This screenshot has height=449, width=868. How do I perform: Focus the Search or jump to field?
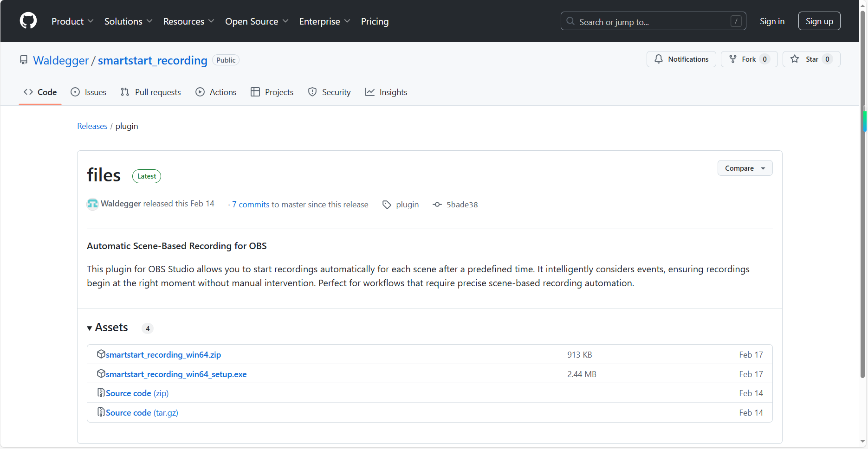coord(654,21)
